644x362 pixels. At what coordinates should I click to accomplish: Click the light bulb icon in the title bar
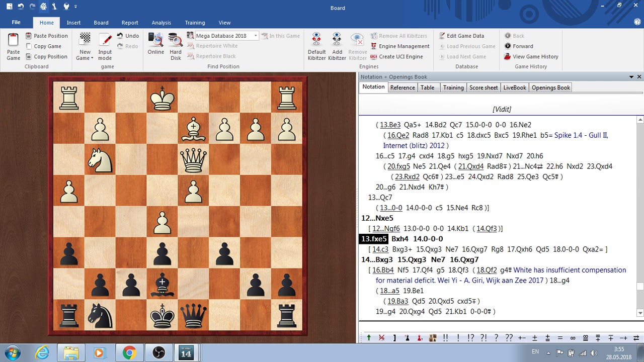[66, 7]
